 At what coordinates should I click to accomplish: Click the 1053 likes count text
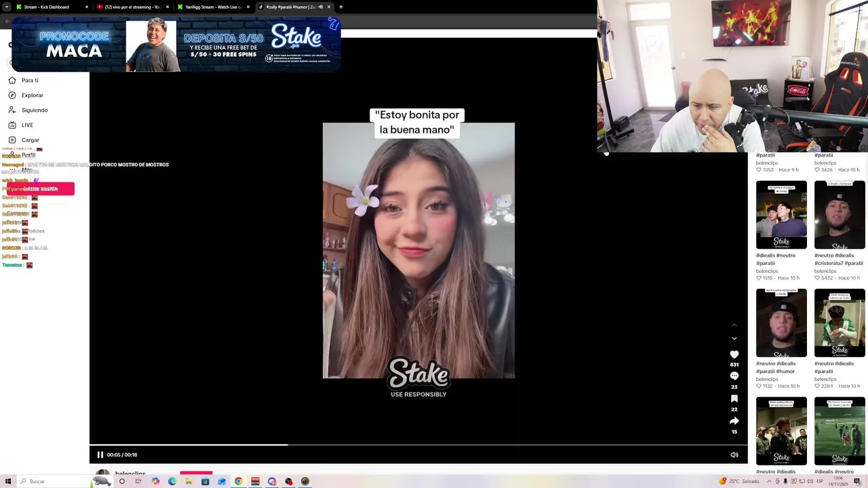pyautogui.click(x=768, y=169)
